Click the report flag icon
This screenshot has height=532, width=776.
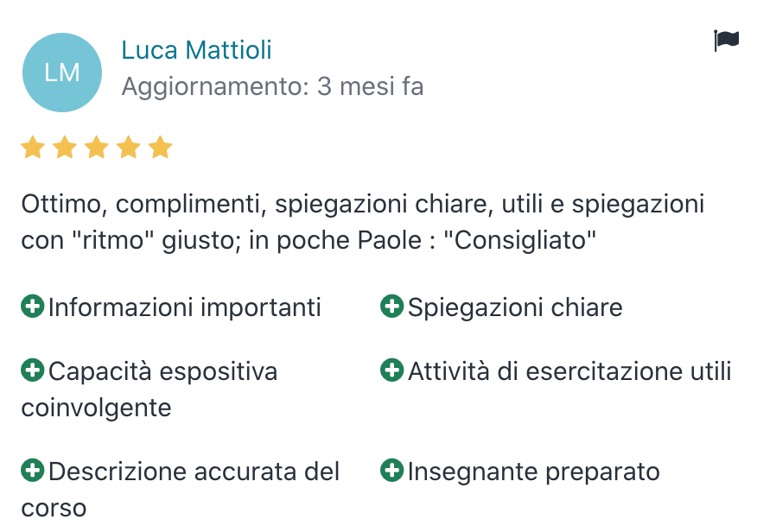(726, 41)
